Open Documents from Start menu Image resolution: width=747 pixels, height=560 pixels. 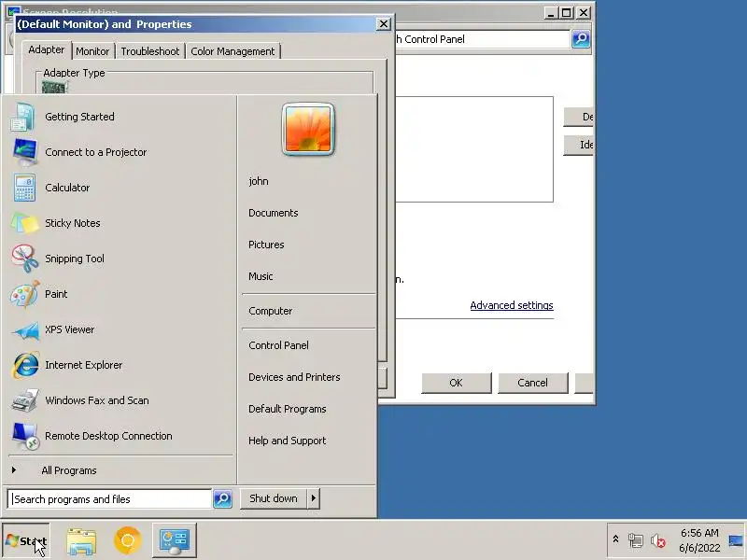tap(273, 213)
